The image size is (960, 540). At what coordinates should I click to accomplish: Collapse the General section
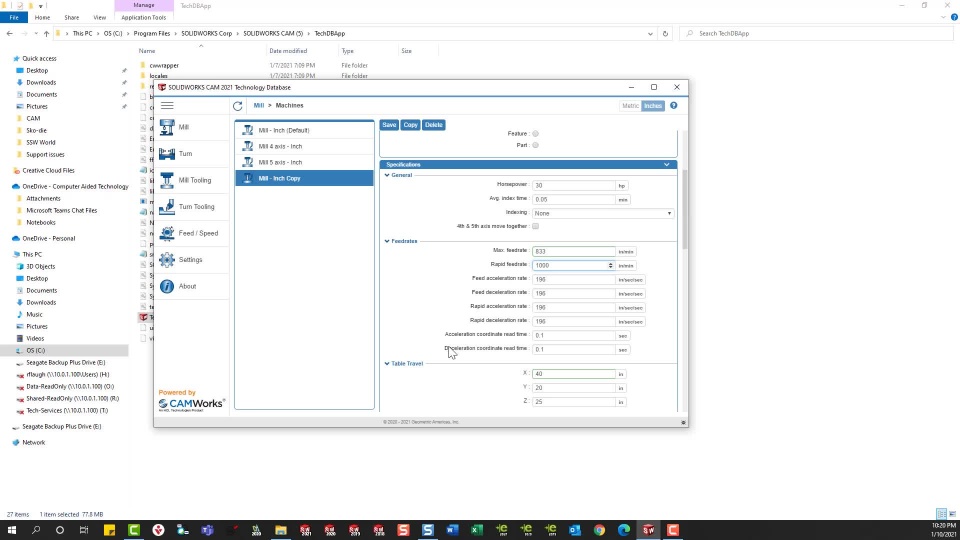click(387, 175)
